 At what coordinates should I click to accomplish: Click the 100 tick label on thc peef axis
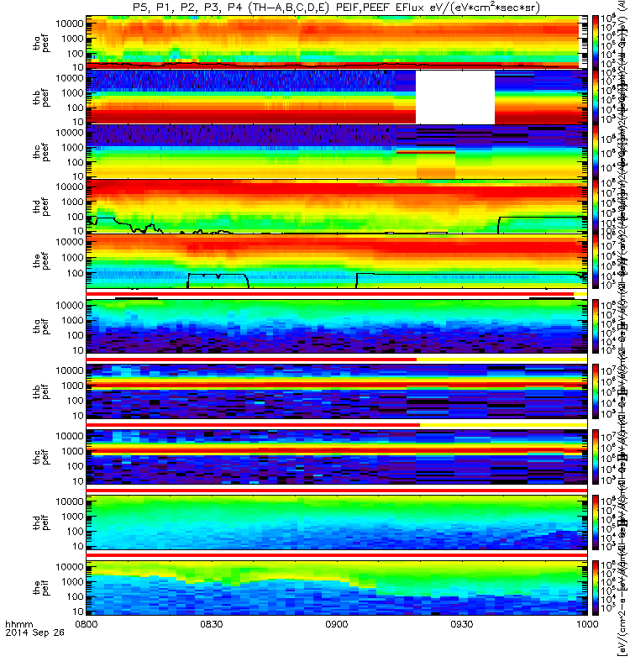coord(75,162)
